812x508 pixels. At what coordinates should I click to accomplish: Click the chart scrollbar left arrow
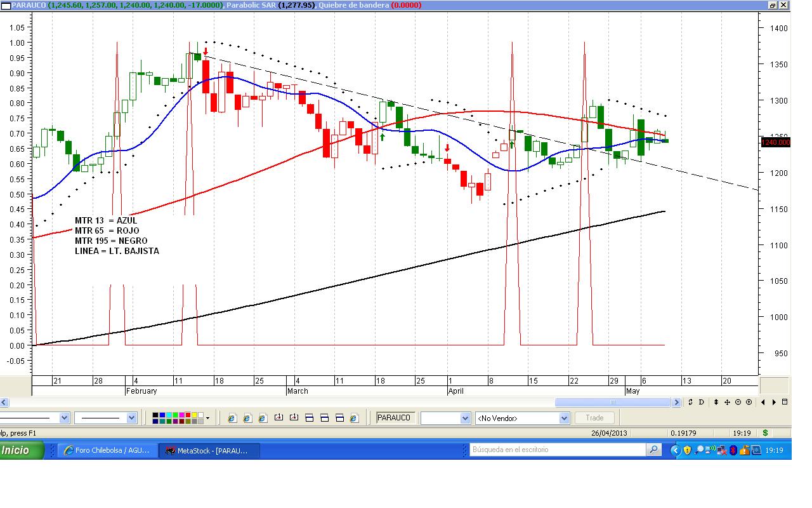coord(4,402)
